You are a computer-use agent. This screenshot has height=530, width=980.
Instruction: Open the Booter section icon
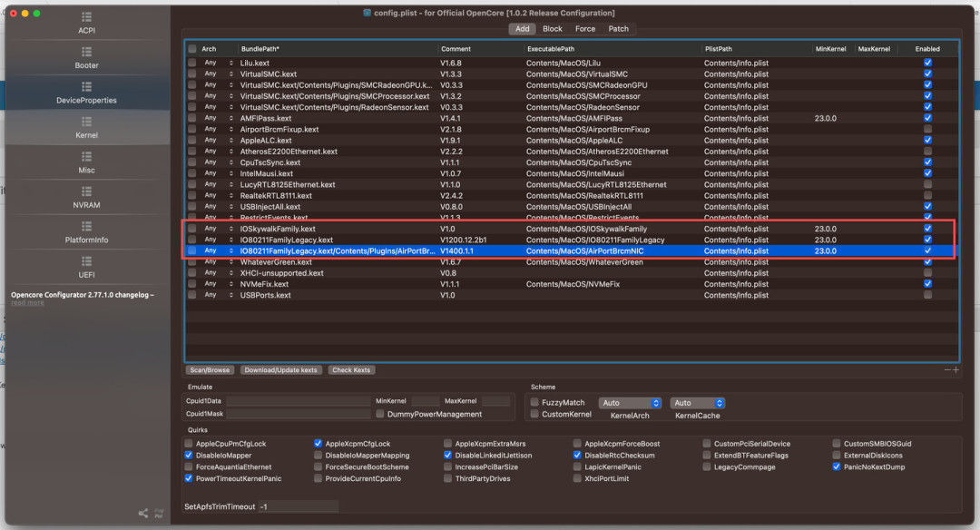86,52
